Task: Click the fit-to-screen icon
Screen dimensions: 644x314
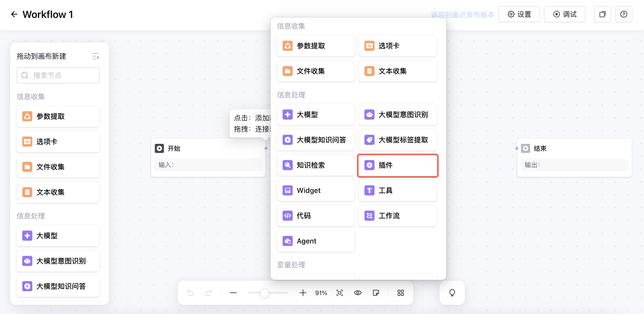Action: click(x=339, y=293)
